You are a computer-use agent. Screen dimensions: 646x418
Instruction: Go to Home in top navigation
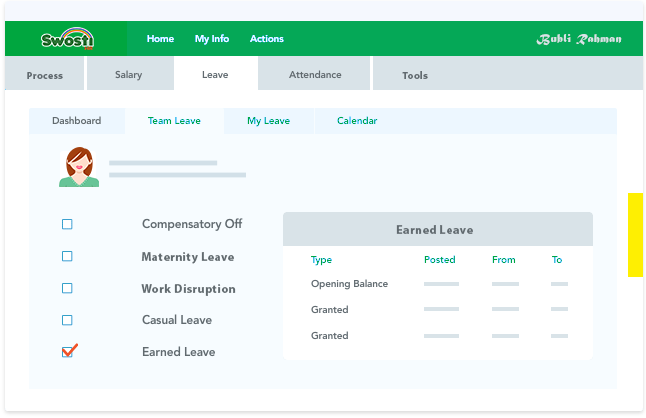(160, 39)
